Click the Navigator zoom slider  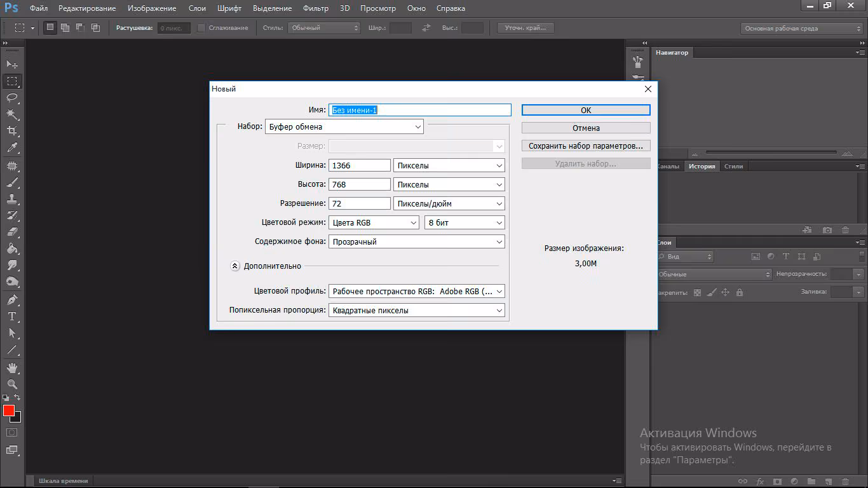point(772,152)
